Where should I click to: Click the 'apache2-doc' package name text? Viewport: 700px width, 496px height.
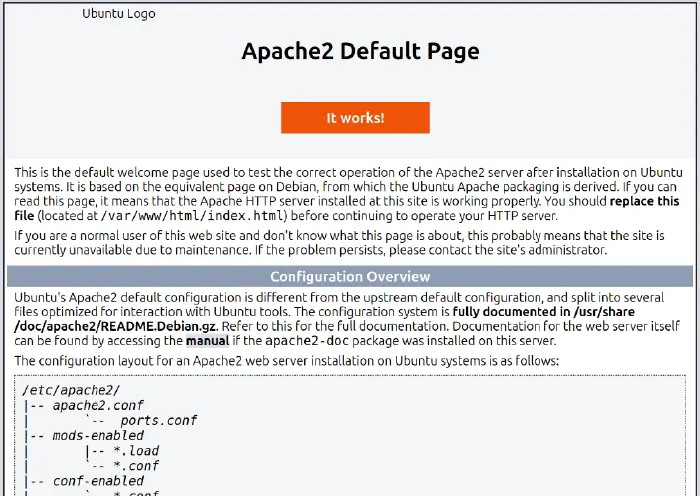pos(307,341)
